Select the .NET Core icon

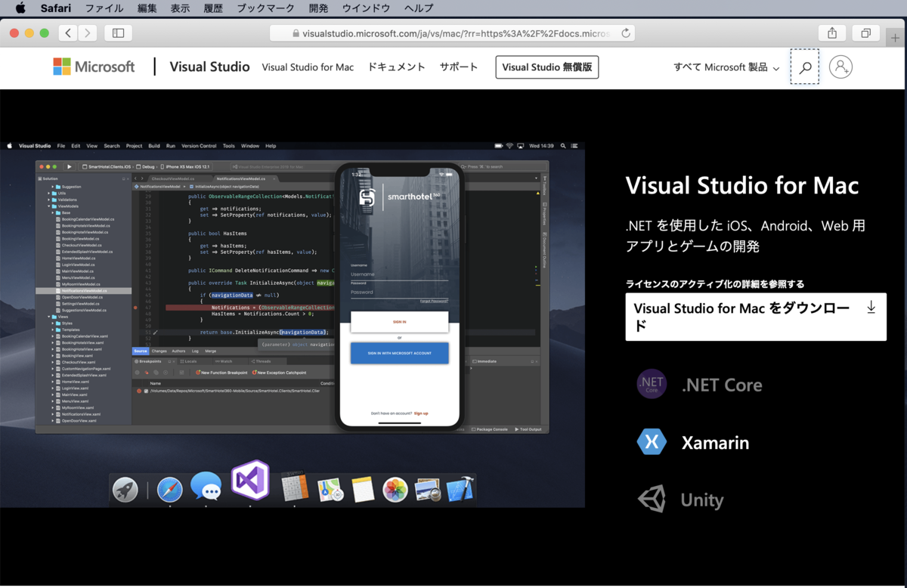tap(652, 385)
